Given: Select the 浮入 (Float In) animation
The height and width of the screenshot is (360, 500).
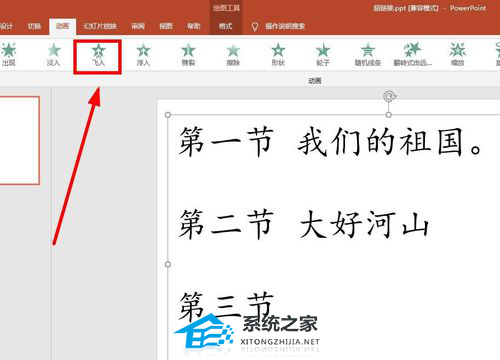Looking at the screenshot, I should click(143, 55).
